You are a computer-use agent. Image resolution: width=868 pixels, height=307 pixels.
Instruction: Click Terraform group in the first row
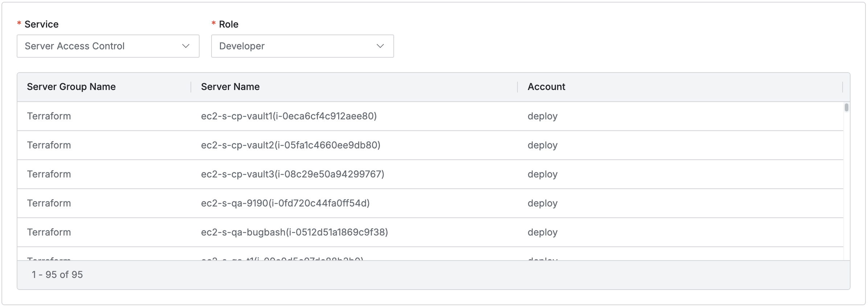coord(49,116)
